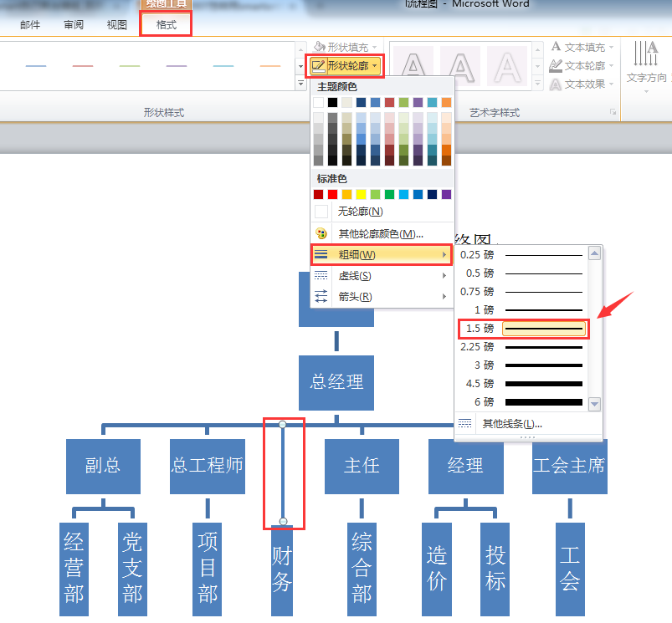Open the 形状轮廓 dropdown arrow
The width and height of the screenshot is (672, 623).
pyautogui.click(x=375, y=66)
